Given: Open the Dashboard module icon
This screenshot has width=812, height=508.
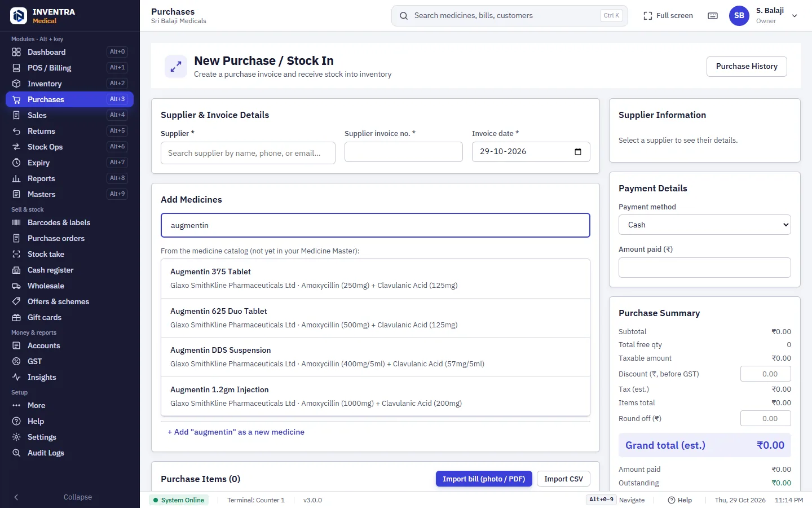Looking at the screenshot, I should click(16, 52).
